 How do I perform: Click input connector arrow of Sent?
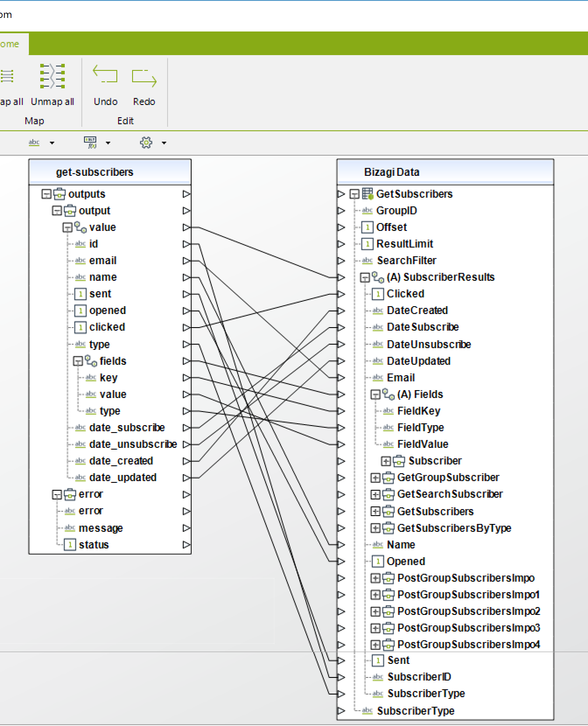[x=341, y=660]
